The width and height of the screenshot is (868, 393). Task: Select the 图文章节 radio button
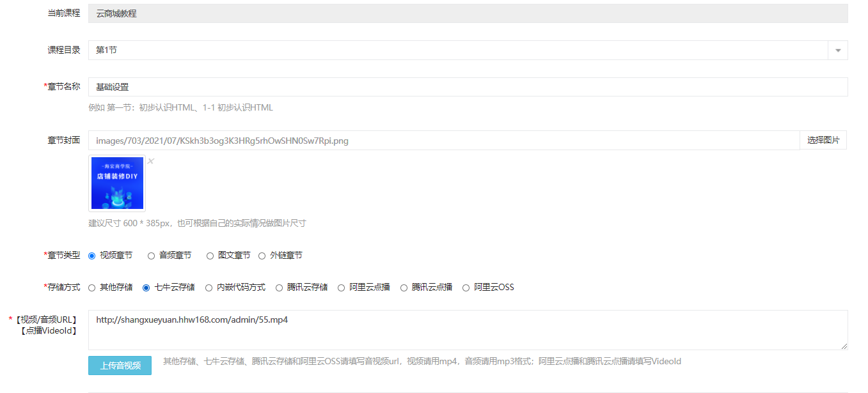pos(210,256)
